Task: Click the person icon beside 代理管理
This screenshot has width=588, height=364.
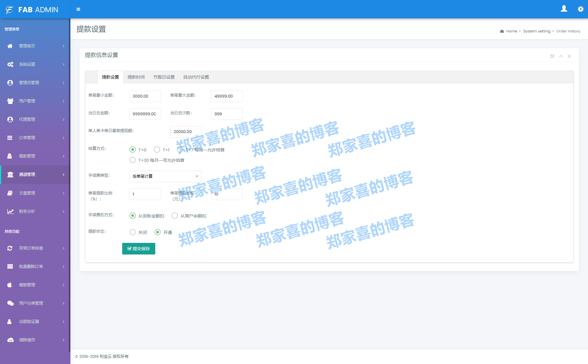Action: (10, 119)
